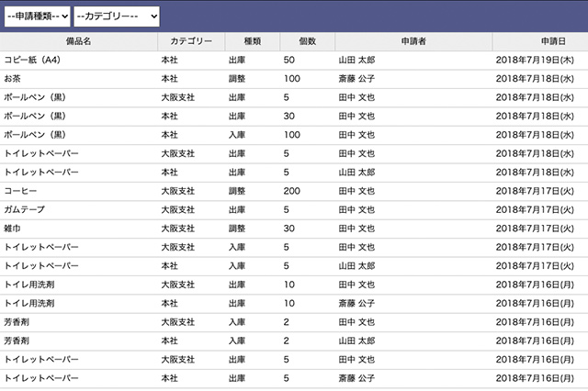Select the コーヒー item name
The width and height of the screenshot is (588, 391).
click(20, 191)
